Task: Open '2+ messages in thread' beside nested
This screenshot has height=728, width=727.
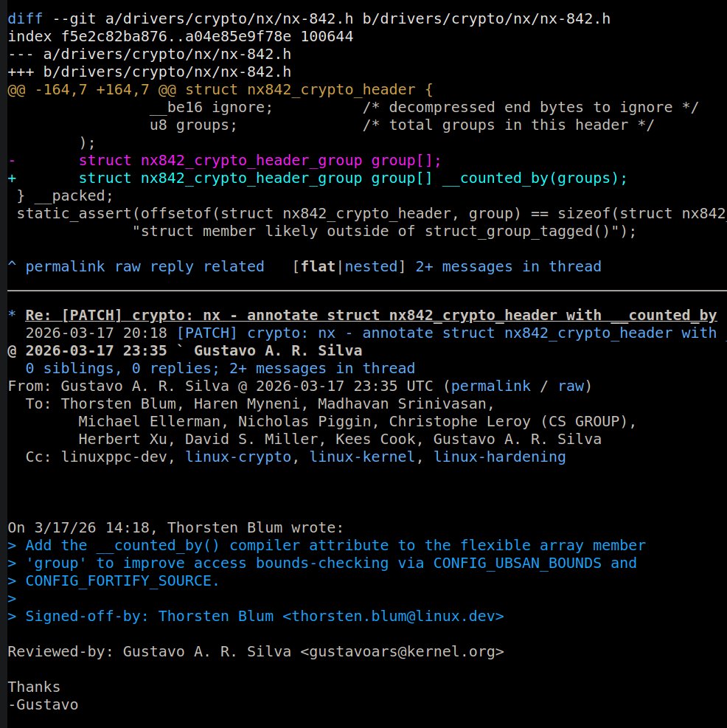Action: pyautogui.click(x=508, y=266)
